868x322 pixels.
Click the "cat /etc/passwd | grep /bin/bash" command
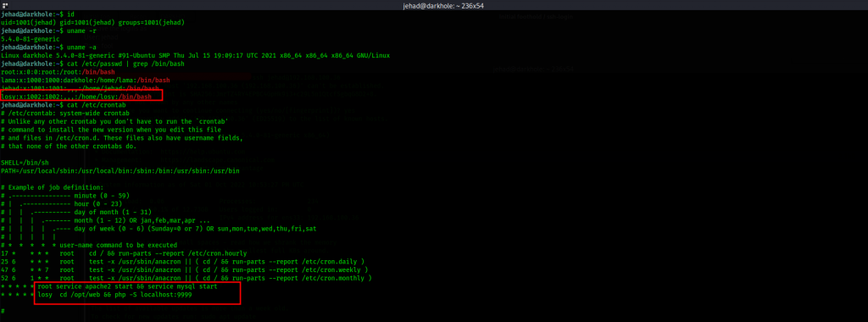(x=125, y=64)
